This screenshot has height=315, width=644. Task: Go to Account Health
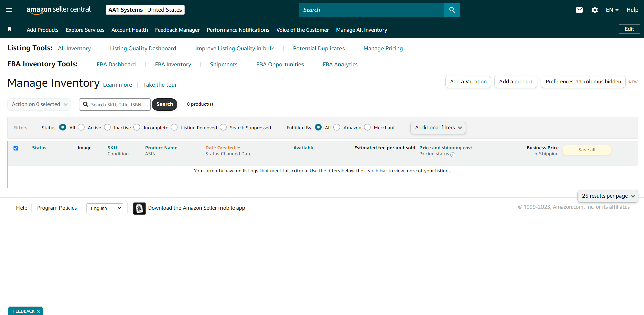click(x=130, y=30)
